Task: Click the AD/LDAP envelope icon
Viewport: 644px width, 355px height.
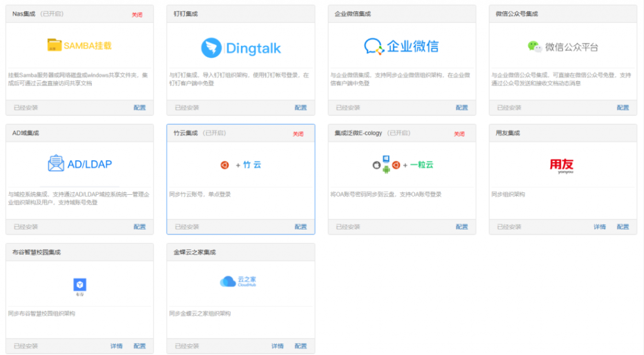Action: coord(56,164)
